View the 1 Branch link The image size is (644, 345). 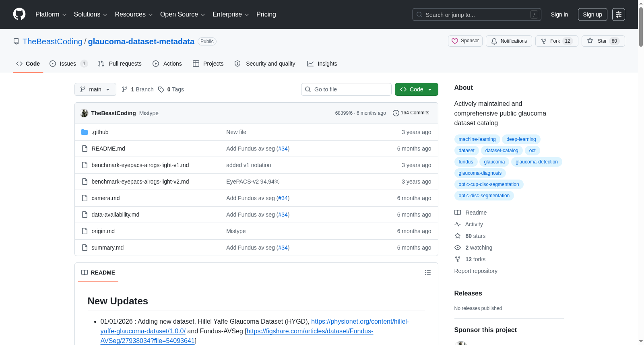point(138,89)
